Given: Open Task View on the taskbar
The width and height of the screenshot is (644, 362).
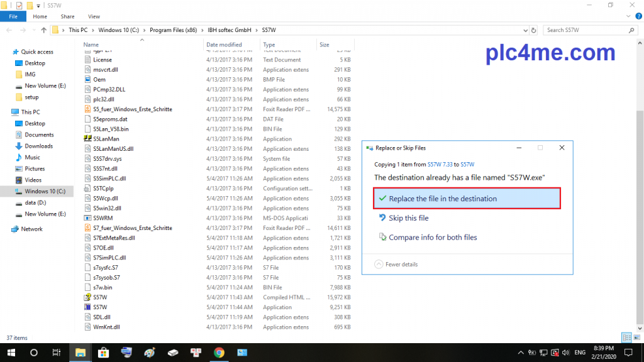Looking at the screenshot, I should tap(56, 353).
